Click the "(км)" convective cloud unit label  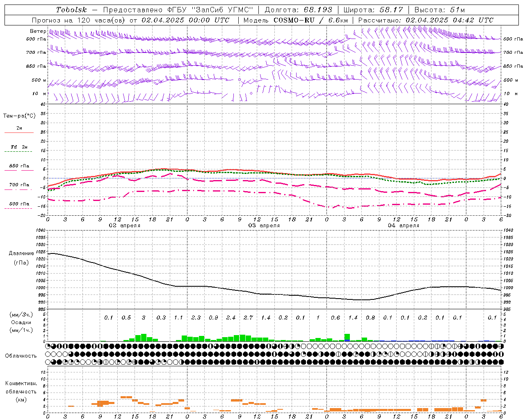[21, 399]
